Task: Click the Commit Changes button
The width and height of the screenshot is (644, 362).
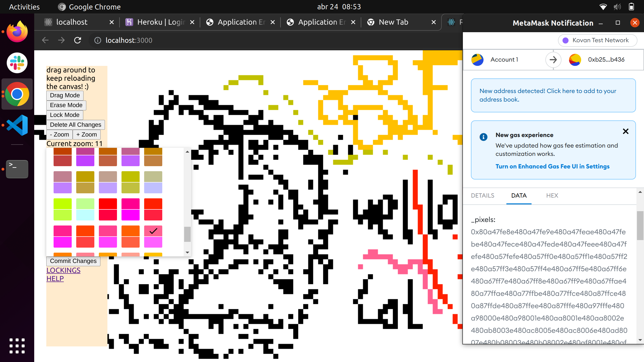Action: point(73,261)
